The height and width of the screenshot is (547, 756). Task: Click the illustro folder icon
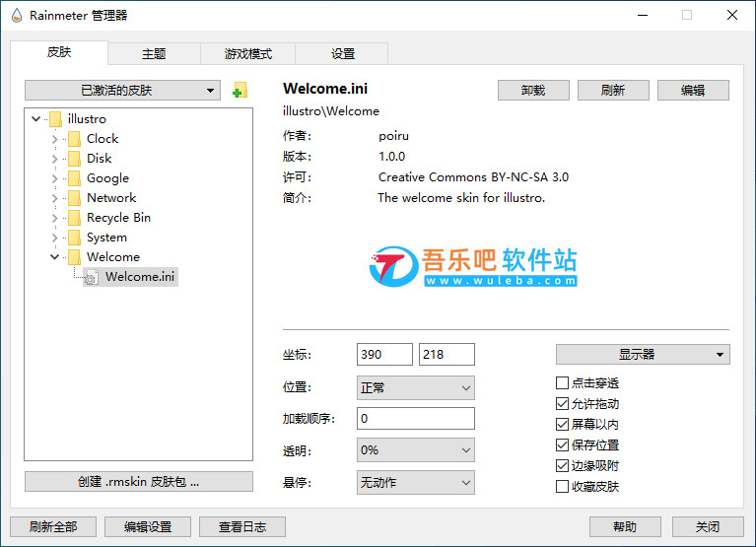pos(55,119)
